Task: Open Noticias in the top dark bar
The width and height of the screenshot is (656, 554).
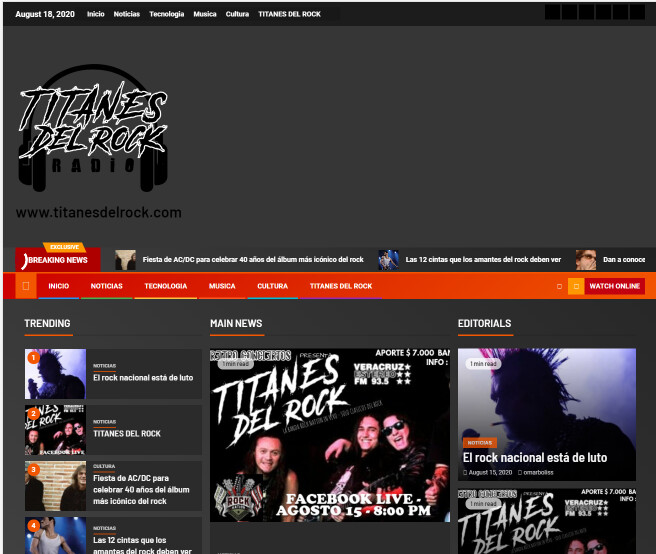Action: [127, 14]
